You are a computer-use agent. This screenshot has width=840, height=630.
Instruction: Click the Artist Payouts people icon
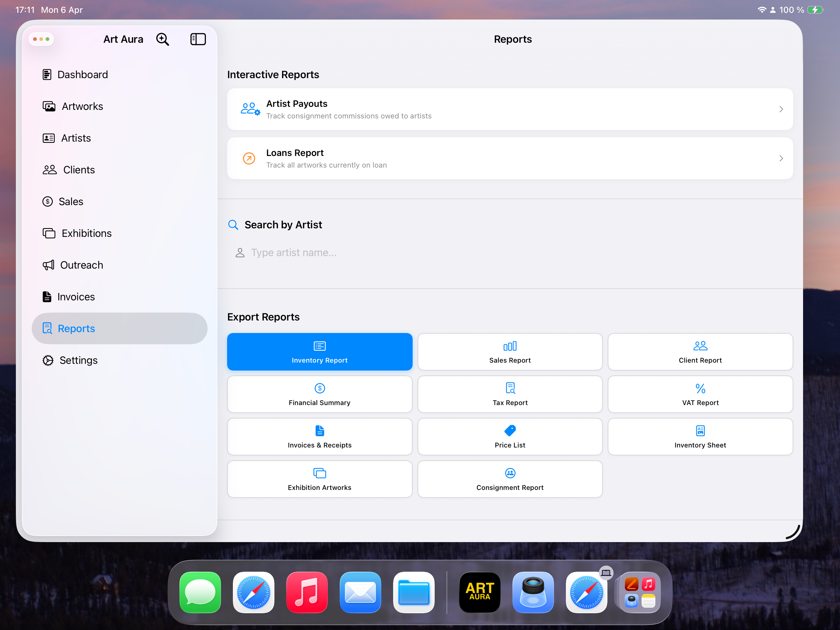250,109
